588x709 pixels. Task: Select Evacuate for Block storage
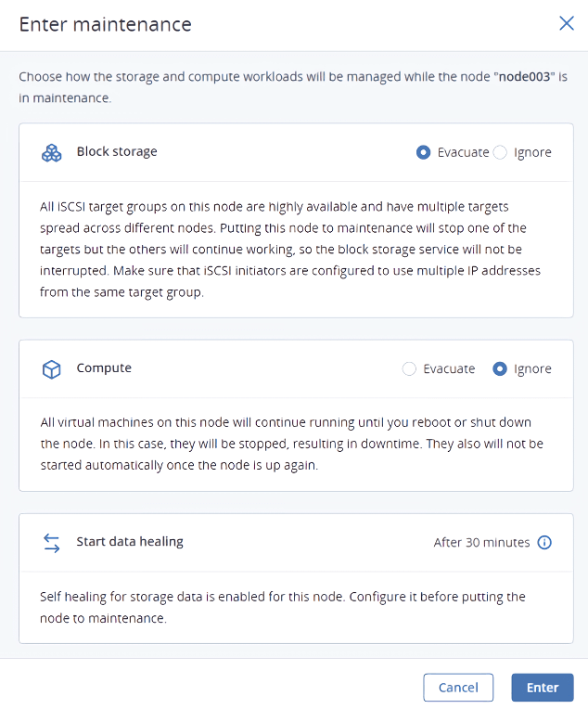[424, 152]
